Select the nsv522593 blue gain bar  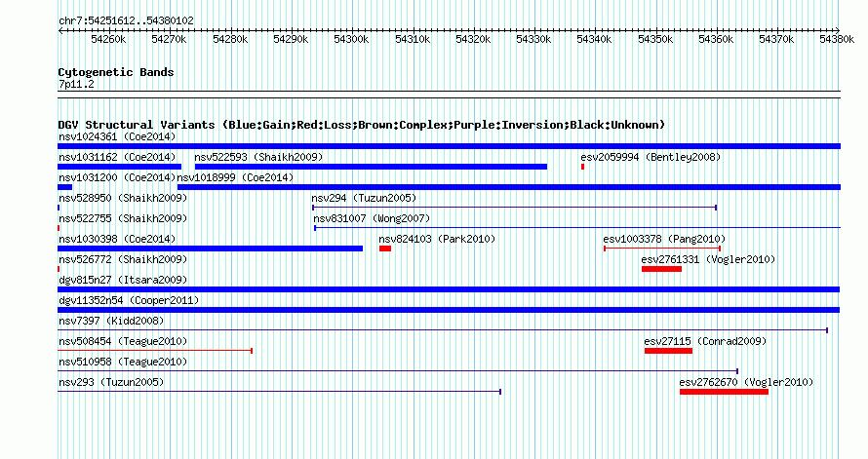(371, 167)
